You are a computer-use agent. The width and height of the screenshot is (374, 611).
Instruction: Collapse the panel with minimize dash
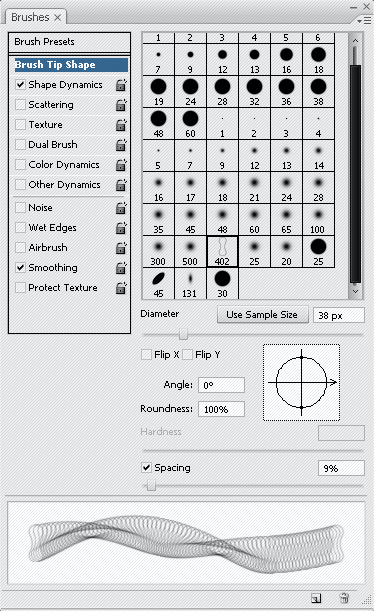[x=353, y=7]
